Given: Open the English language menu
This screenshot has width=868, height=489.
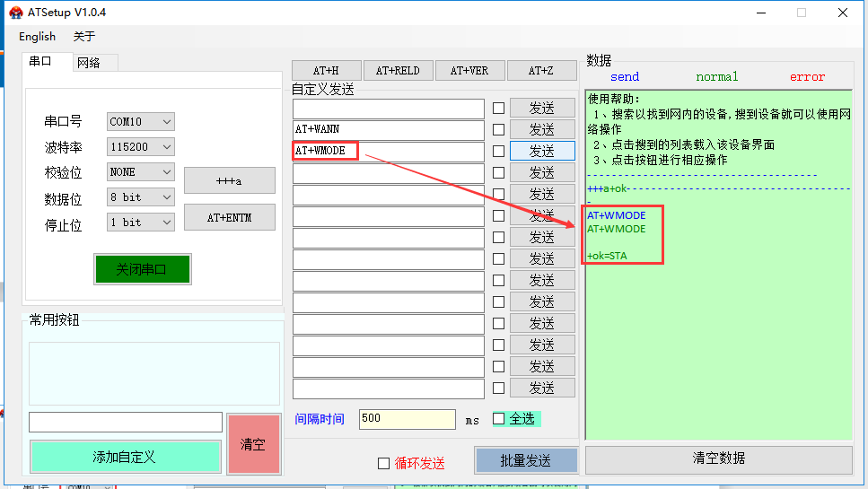Looking at the screenshot, I should tap(37, 37).
